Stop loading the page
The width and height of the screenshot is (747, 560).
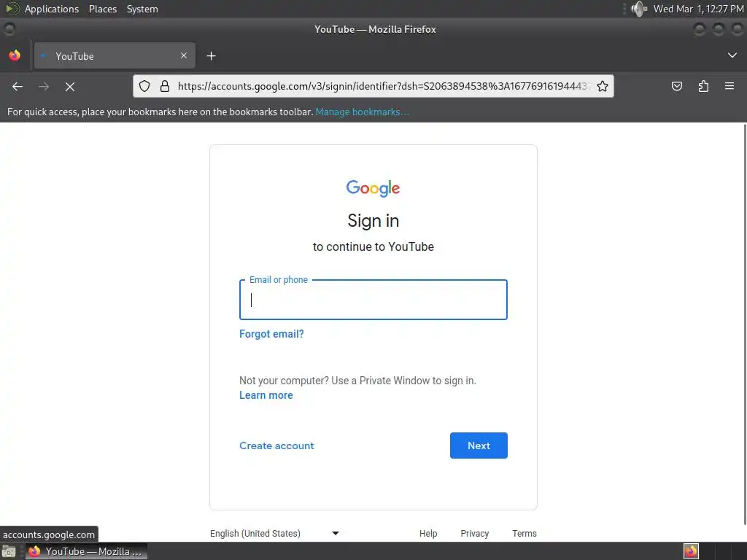(x=70, y=87)
